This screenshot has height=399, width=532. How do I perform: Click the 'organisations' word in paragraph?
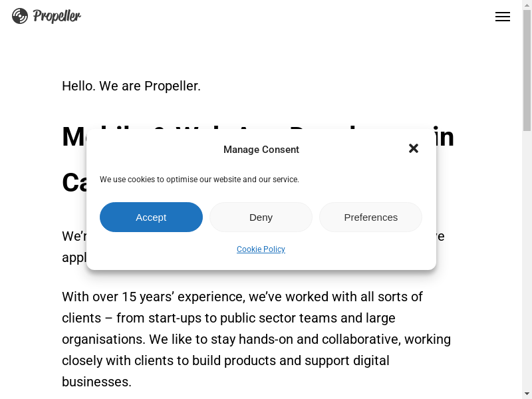point(103,339)
